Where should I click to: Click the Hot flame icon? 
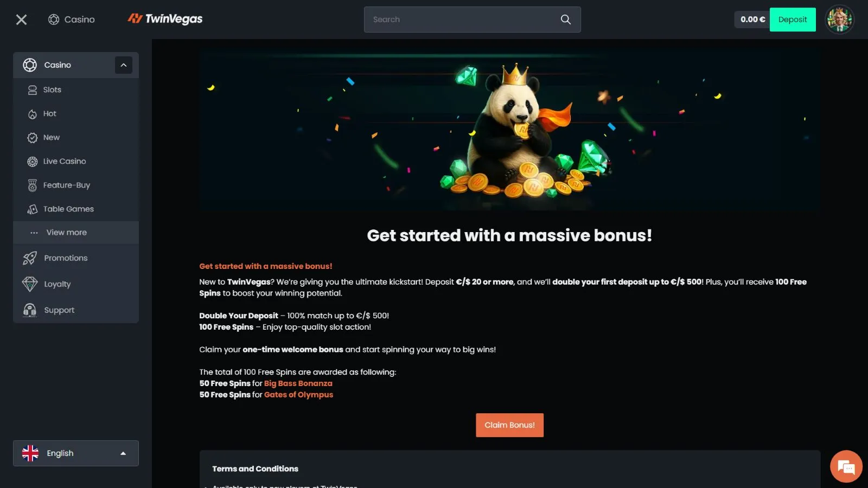33,114
